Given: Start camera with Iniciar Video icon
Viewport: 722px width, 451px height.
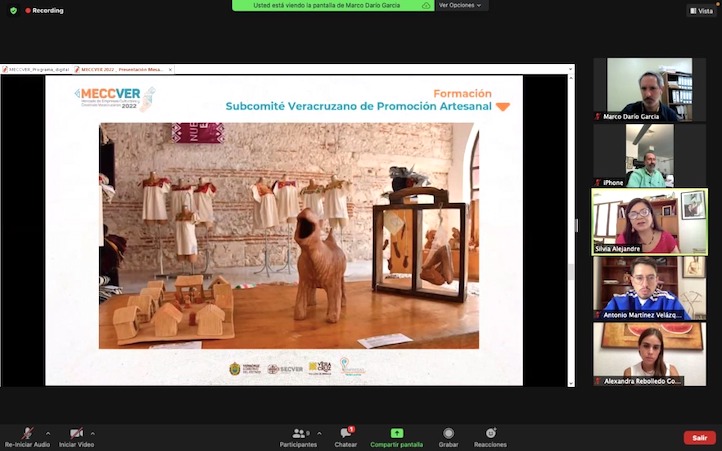Looking at the screenshot, I should click(x=76, y=433).
